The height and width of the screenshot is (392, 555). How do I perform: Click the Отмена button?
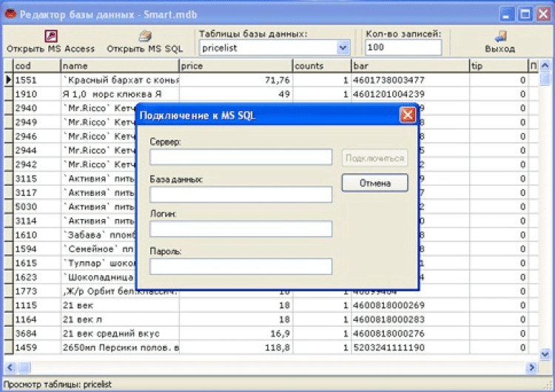(375, 183)
